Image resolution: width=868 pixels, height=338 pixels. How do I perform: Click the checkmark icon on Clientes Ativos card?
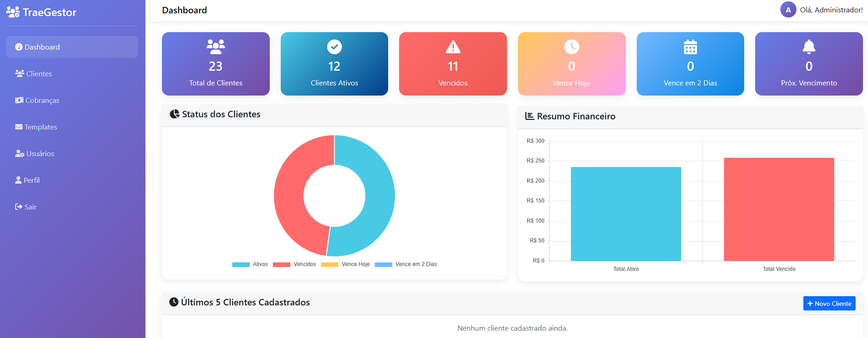click(334, 47)
